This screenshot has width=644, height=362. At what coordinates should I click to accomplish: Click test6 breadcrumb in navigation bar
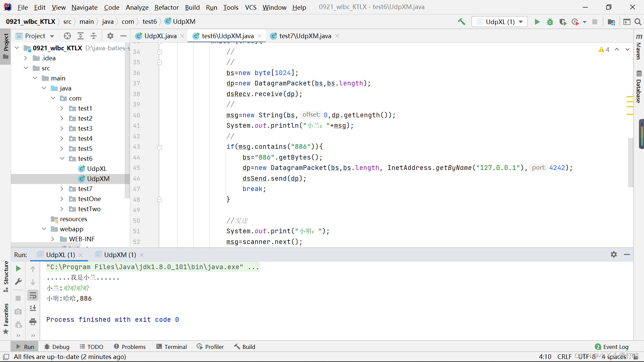click(150, 21)
